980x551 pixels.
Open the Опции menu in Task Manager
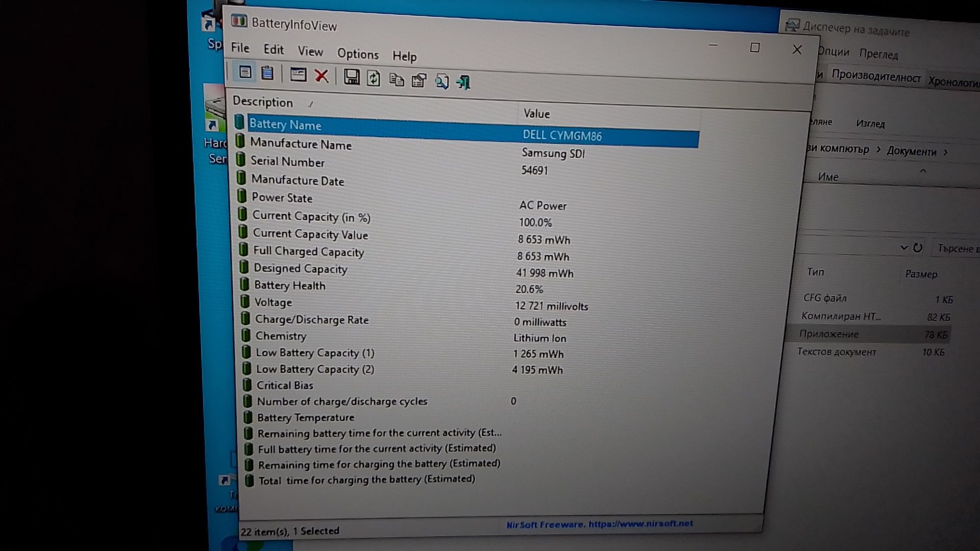833,52
